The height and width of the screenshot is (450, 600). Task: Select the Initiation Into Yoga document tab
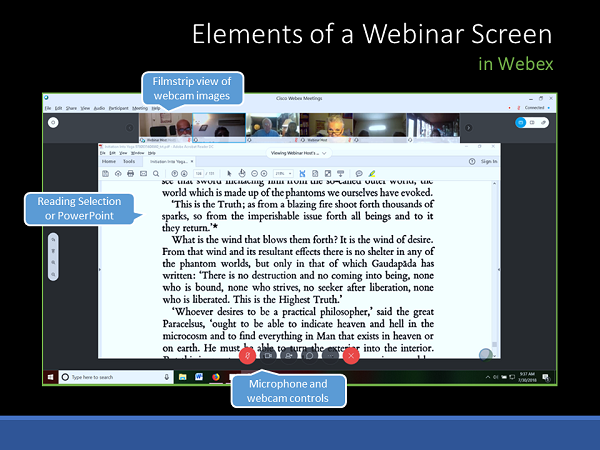(168, 161)
